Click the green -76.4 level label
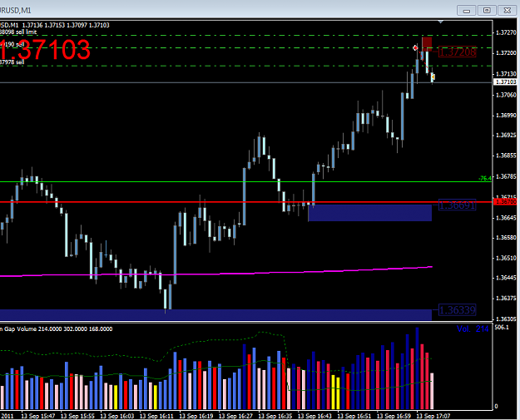Screen dimensions: 520x420 (x=485, y=178)
